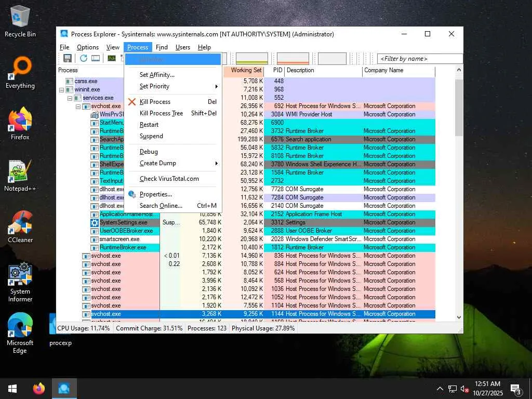Click the muted volume tray icon

click(464, 389)
